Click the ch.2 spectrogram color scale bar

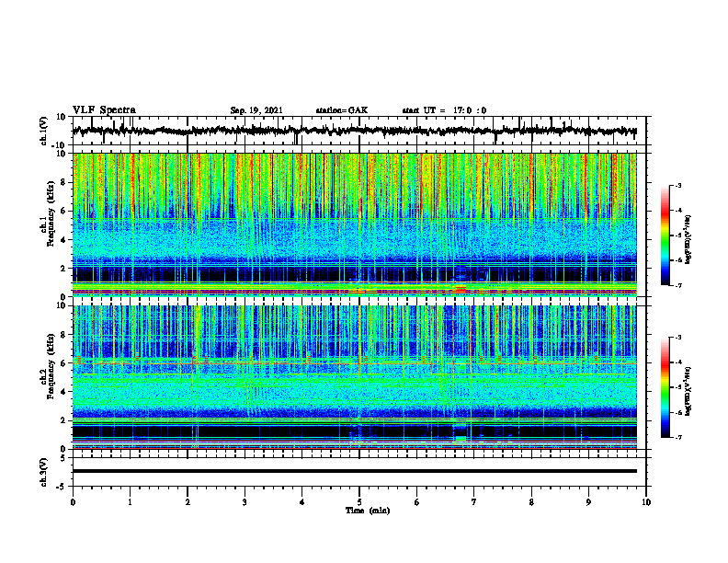coord(665,387)
